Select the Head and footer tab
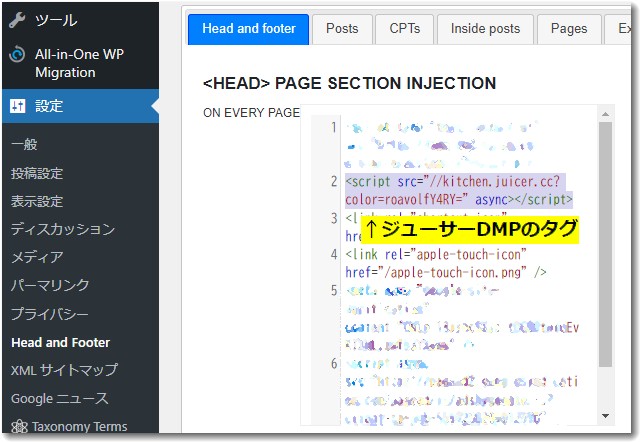Image resolution: width=640 pixels, height=442 pixels. tap(249, 29)
